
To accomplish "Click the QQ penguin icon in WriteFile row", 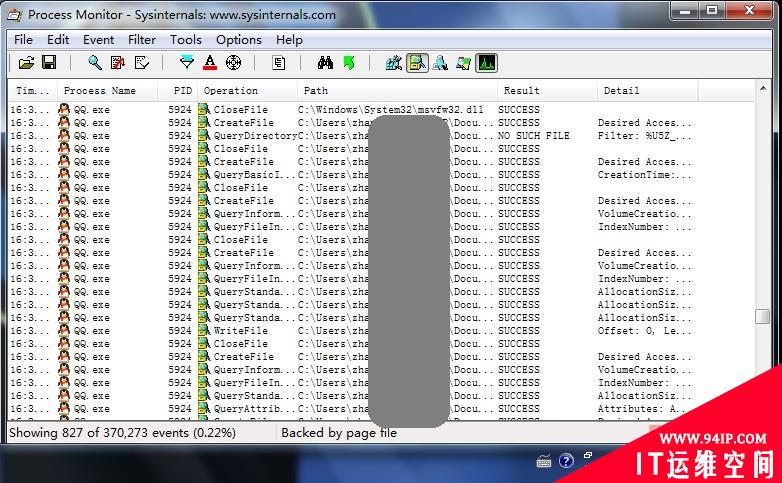I will click(64, 330).
